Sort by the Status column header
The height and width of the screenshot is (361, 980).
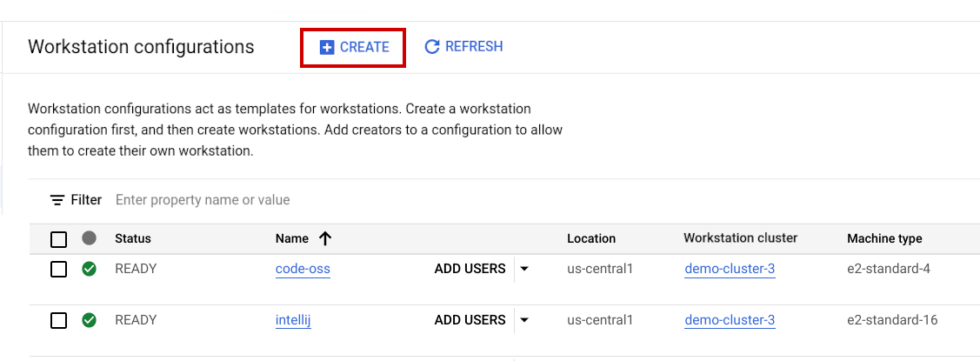click(133, 238)
